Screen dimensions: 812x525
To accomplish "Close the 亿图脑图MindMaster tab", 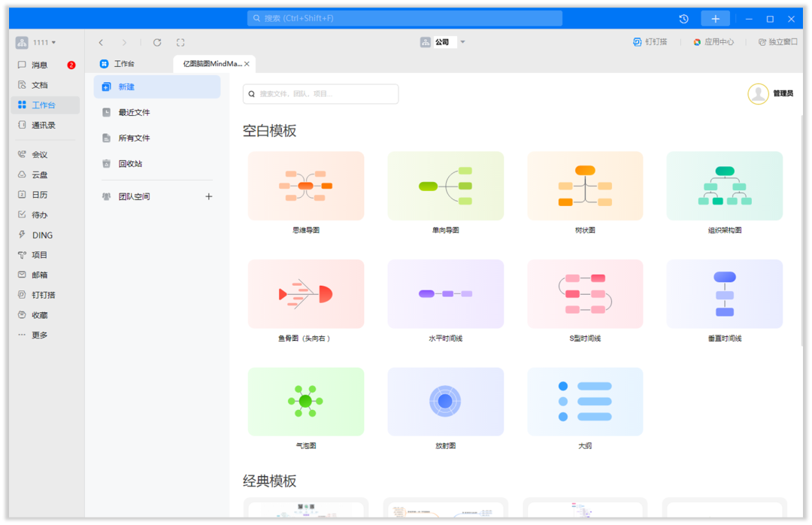I will (x=247, y=64).
